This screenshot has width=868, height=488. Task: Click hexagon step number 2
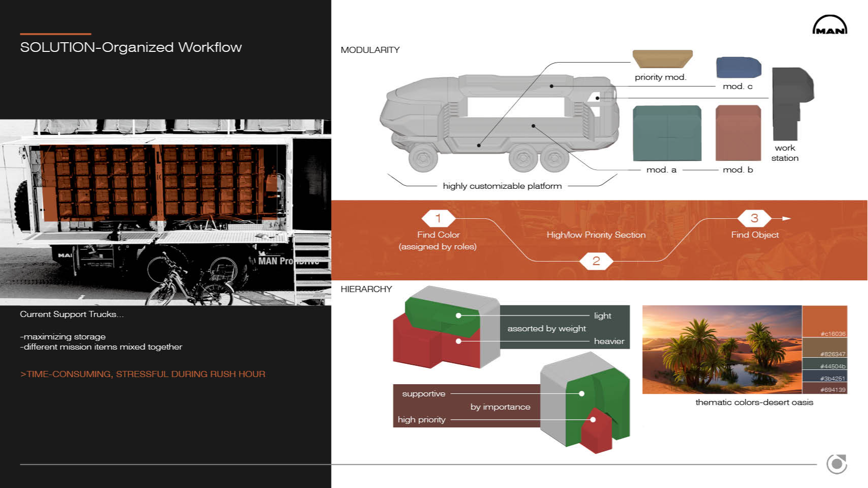coord(596,261)
